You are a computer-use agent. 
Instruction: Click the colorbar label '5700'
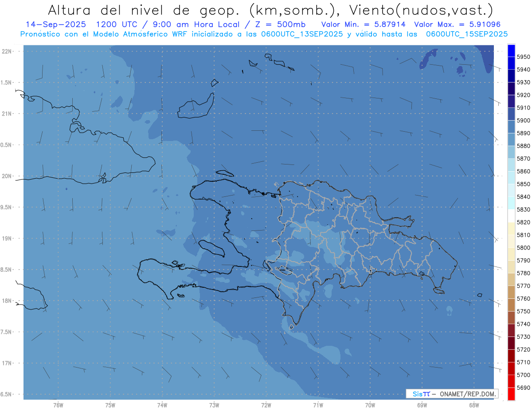coord(524,375)
